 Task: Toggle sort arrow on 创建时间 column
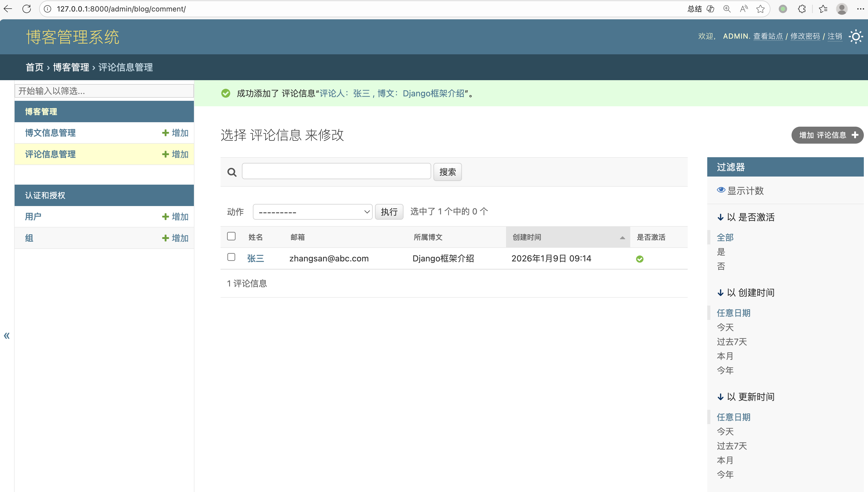622,238
